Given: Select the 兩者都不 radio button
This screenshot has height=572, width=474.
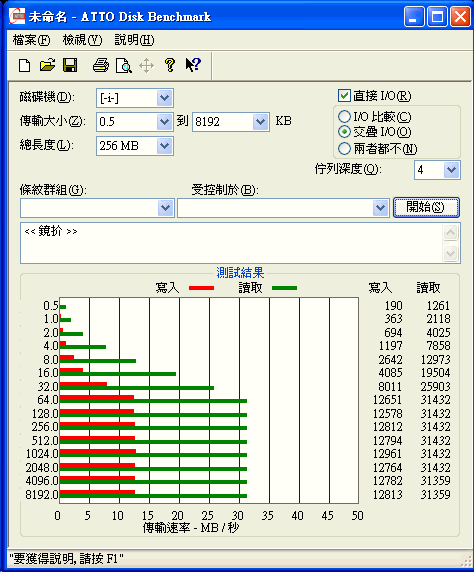Looking at the screenshot, I should [344, 148].
